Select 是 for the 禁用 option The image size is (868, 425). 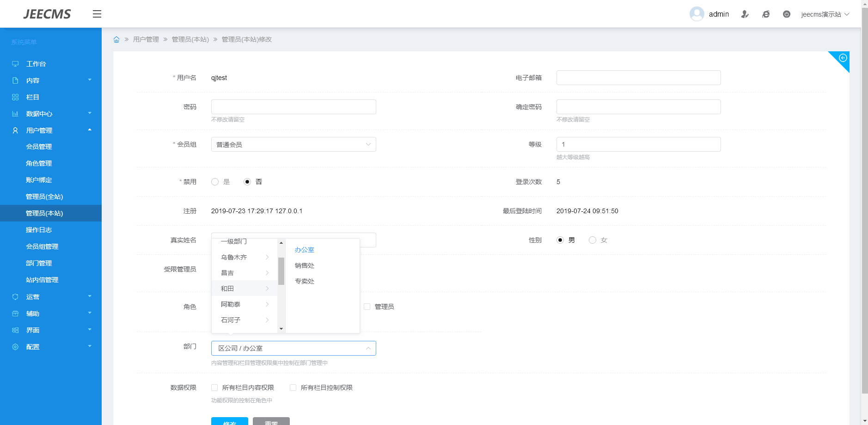pyautogui.click(x=215, y=182)
